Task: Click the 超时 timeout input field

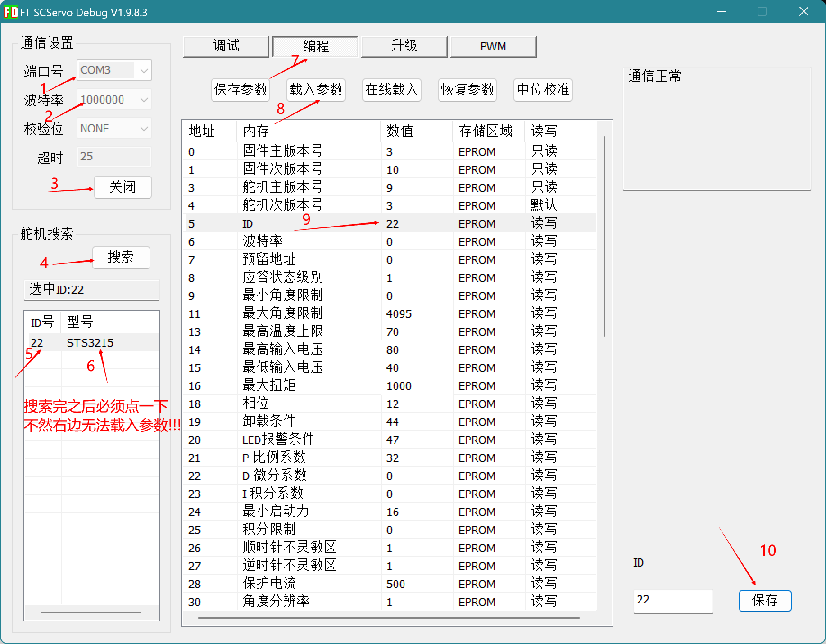Action: click(114, 157)
